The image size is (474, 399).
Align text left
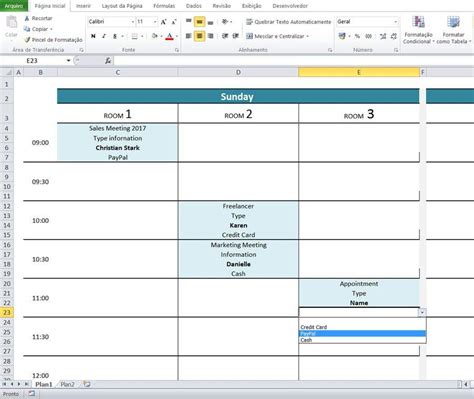(x=189, y=36)
